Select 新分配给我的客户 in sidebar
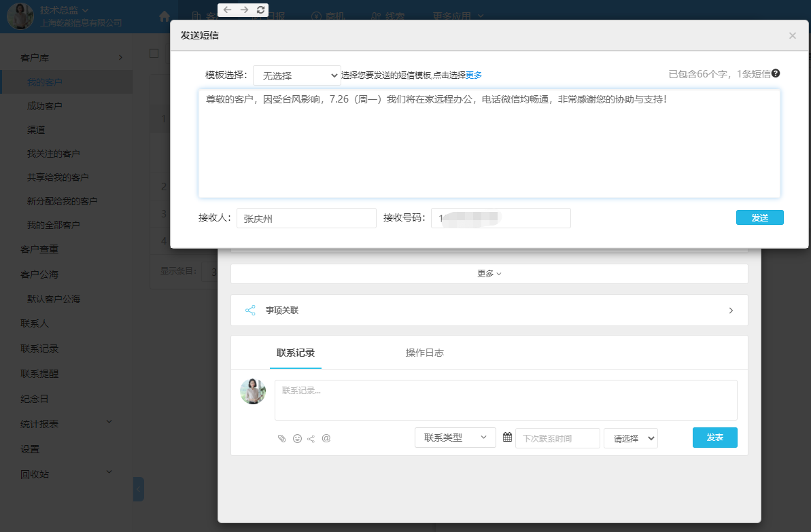The height and width of the screenshot is (532, 811). click(62, 201)
